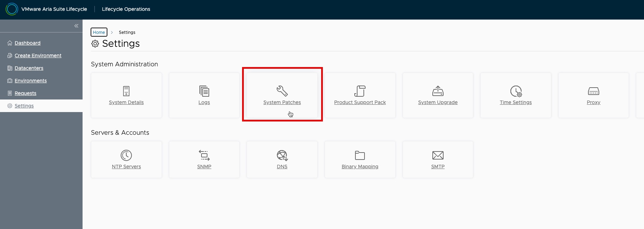This screenshot has width=644, height=229.
Task: Click the DNS globe icon
Action: tap(282, 155)
